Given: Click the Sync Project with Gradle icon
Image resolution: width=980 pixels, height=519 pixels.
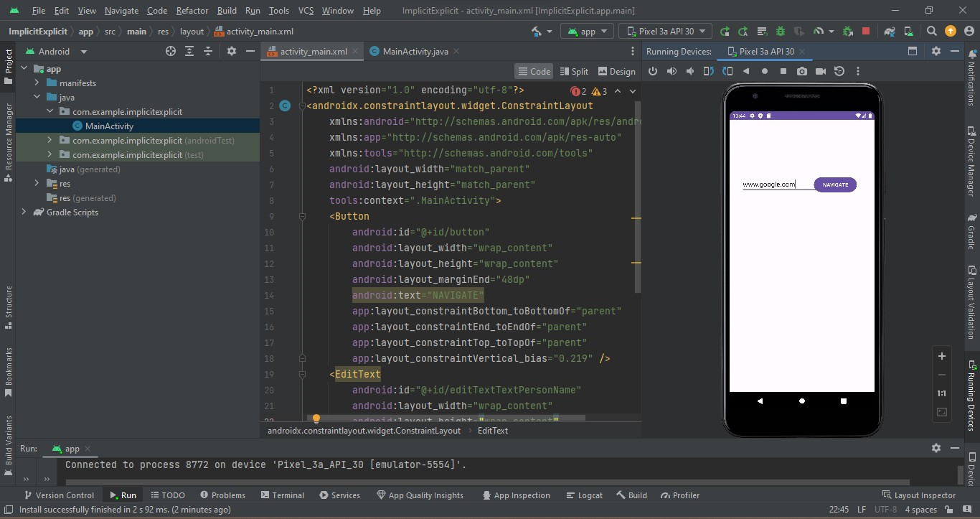Looking at the screenshot, I should [x=890, y=32].
